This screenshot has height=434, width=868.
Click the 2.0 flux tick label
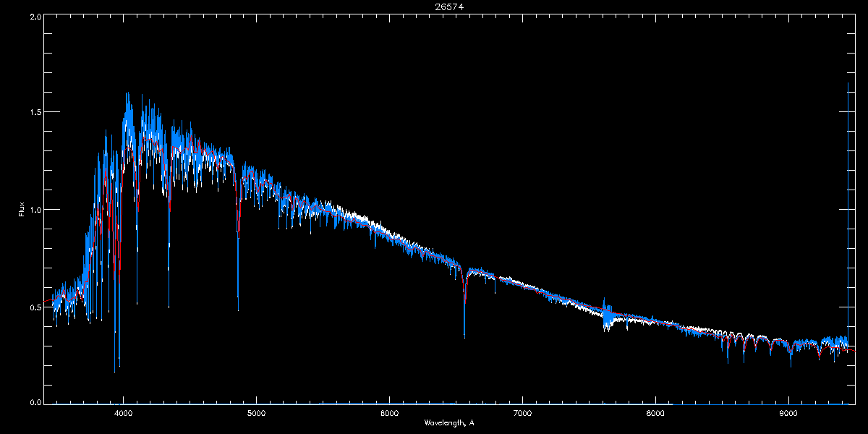tap(35, 16)
